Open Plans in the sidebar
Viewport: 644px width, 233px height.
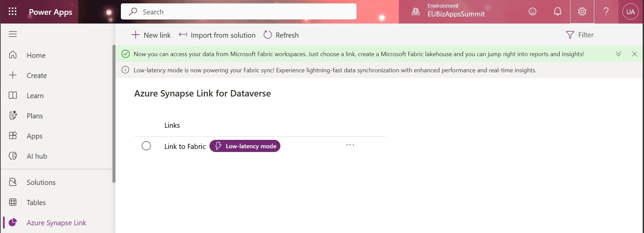tap(57, 116)
